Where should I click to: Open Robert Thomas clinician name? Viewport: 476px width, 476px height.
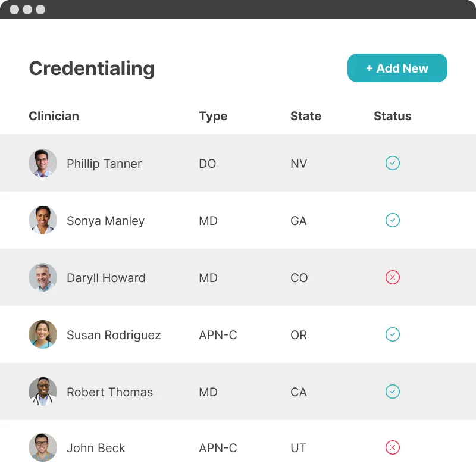point(109,392)
